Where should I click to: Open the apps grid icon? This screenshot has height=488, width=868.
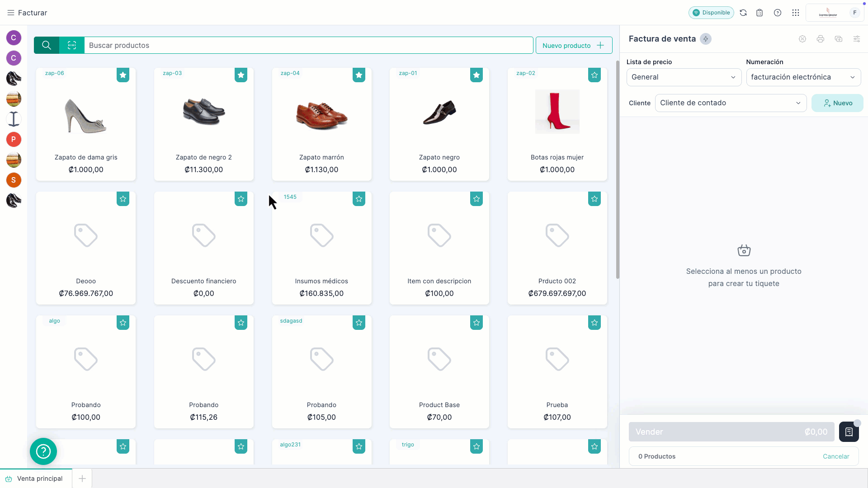(x=796, y=13)
